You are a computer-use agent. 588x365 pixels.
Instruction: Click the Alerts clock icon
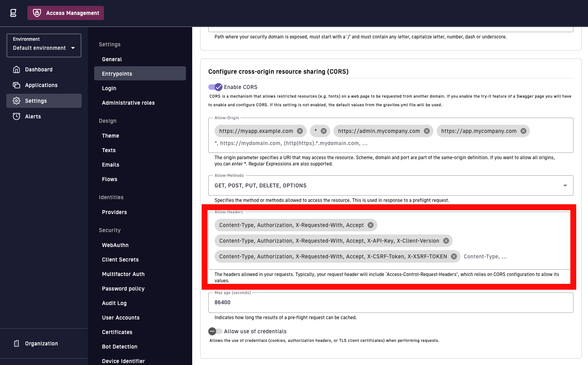tap(16, 116)
